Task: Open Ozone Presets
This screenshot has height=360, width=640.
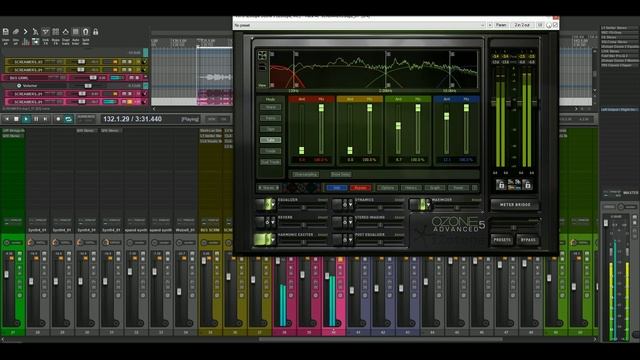Action: (502, 240)
